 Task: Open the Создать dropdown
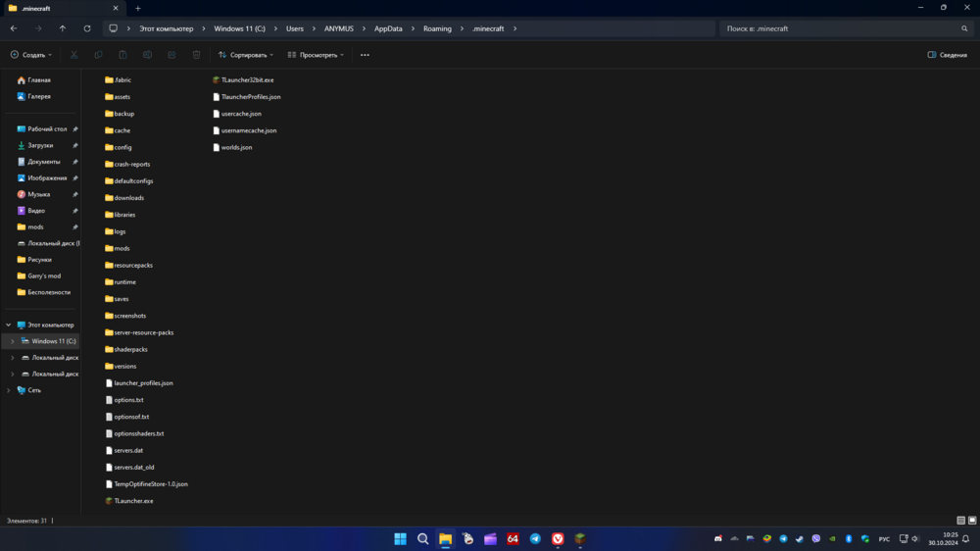31,55
